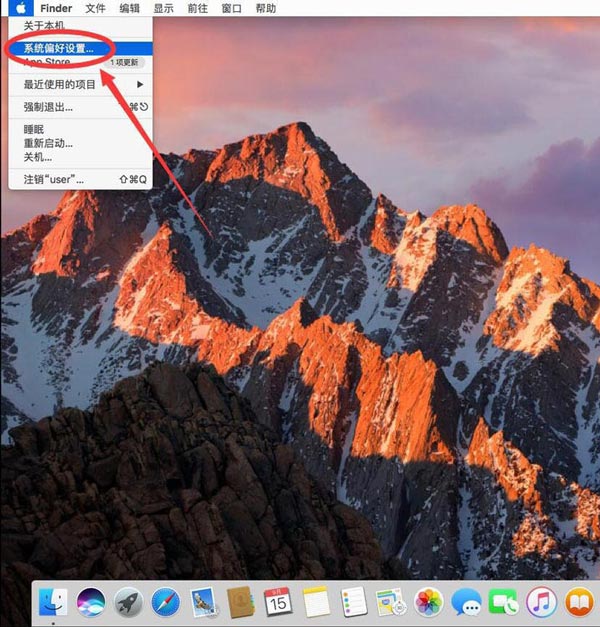The height and width of the screenshot is (627, 600).
Task: Open the 前往 menu in menu bar
Action: [x=197, y=8]
